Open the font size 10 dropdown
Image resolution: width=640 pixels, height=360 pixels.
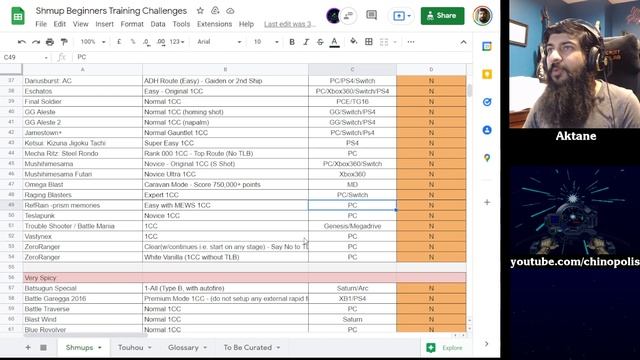pyautogui.click(x=266, y=42)
